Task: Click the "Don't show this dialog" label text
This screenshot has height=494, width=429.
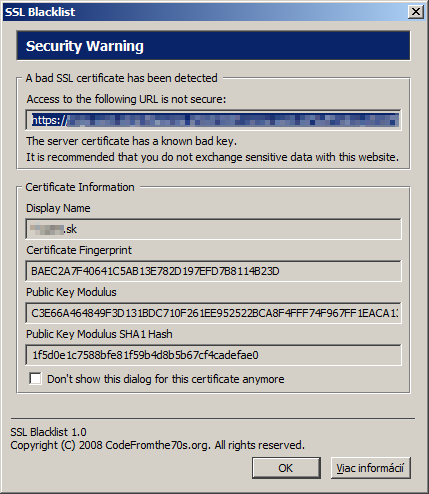Action: [x=166, y=379]
